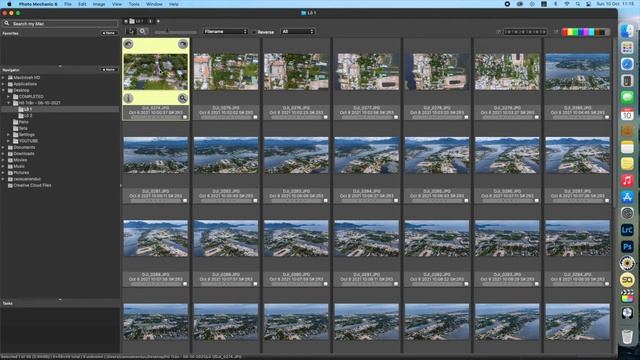Open the Tools menu
This screenshot has width=640, height=360.
(134, 4)
